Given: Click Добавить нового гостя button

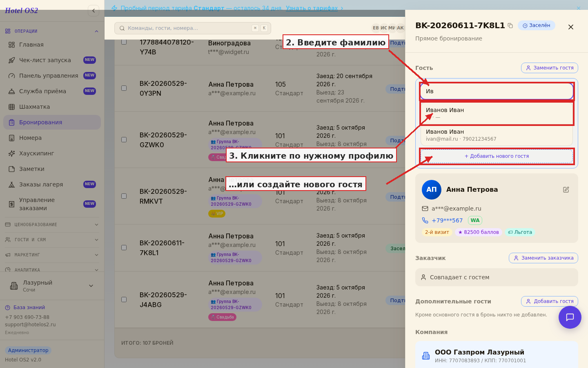Looking at the screenshot, I should (497, 156).
